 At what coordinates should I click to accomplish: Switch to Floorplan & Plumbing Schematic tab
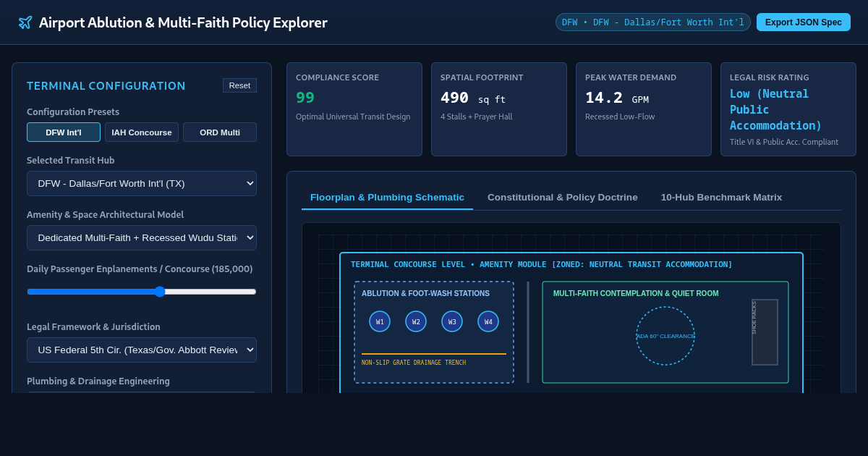(387, 198)
